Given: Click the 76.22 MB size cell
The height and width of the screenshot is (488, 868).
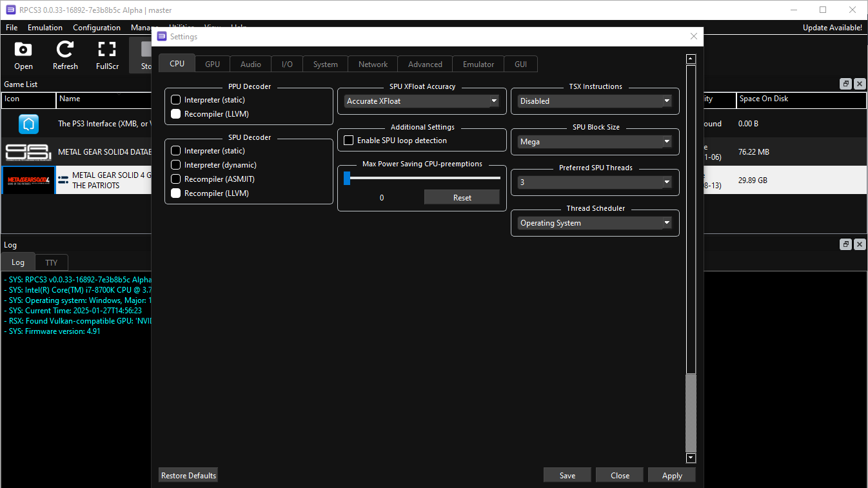Looking at the screenshot, I should (x=754, y=152).
